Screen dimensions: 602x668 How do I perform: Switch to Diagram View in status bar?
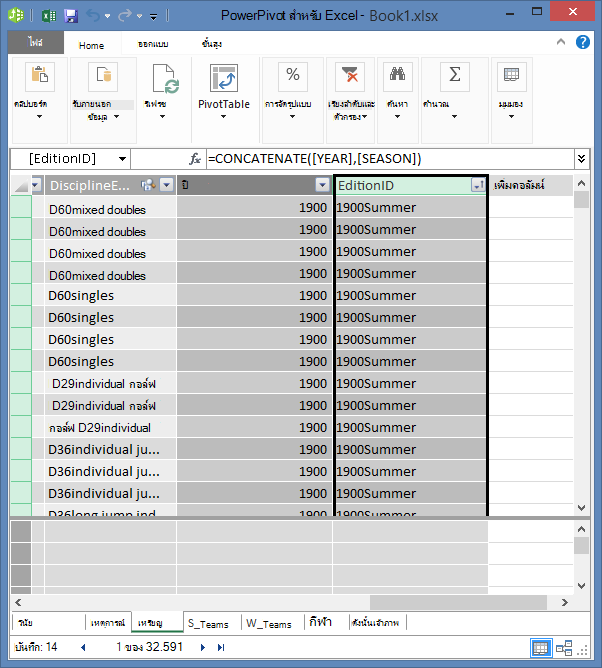click(564, 648)
